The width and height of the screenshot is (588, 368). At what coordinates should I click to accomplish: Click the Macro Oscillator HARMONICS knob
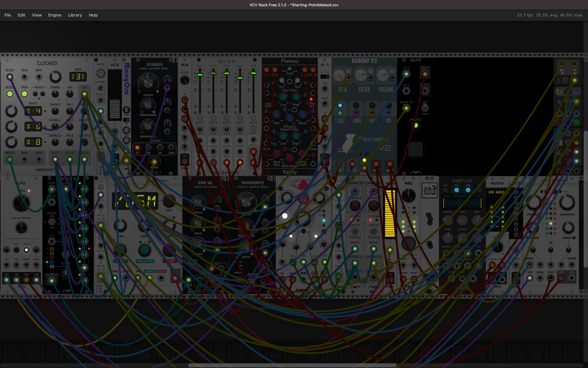coord(567,202)
